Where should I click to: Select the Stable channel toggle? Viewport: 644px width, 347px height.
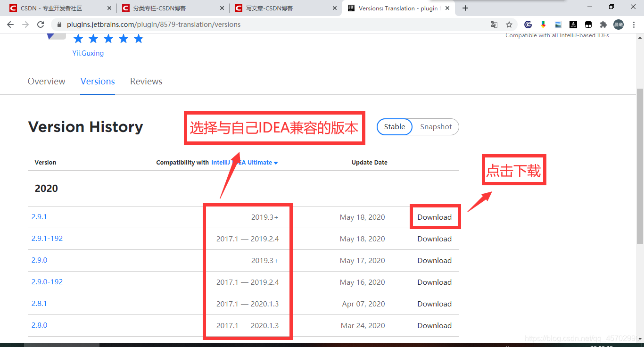pyautogui.click(x=395, y=127)
